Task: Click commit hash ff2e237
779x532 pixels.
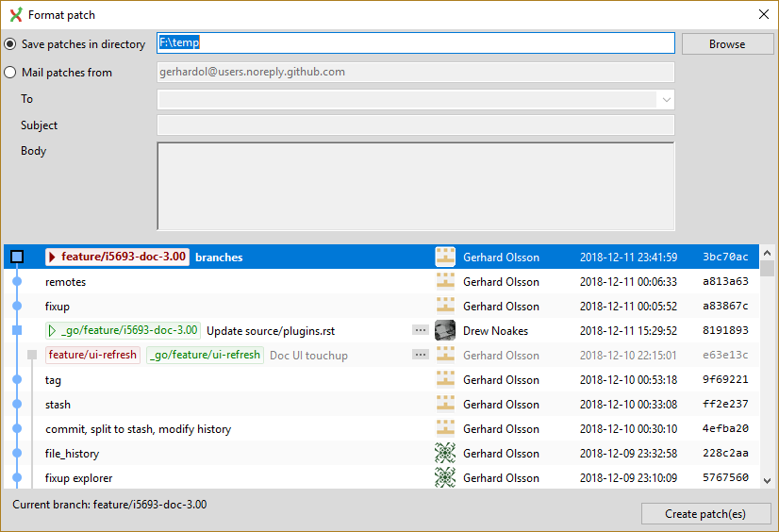Action: [725, 404]
